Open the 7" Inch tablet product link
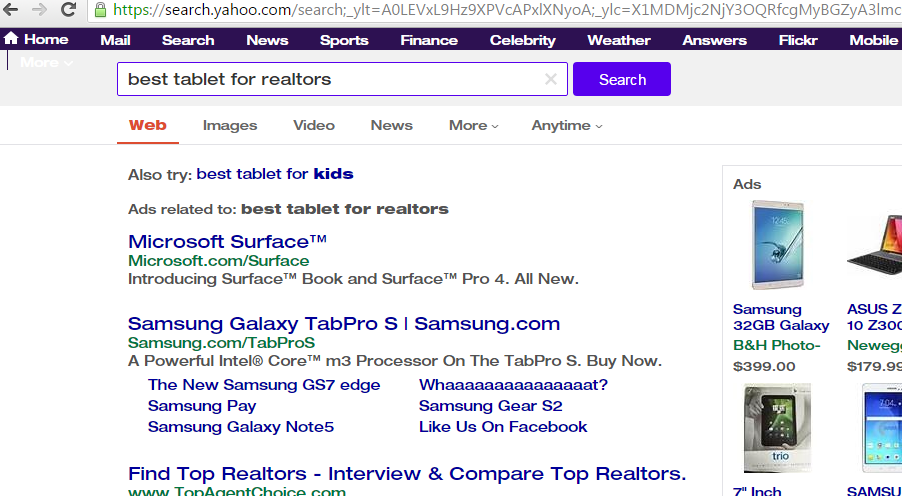The height and width of the screenshot is (496, 902). tap(757, 491)
